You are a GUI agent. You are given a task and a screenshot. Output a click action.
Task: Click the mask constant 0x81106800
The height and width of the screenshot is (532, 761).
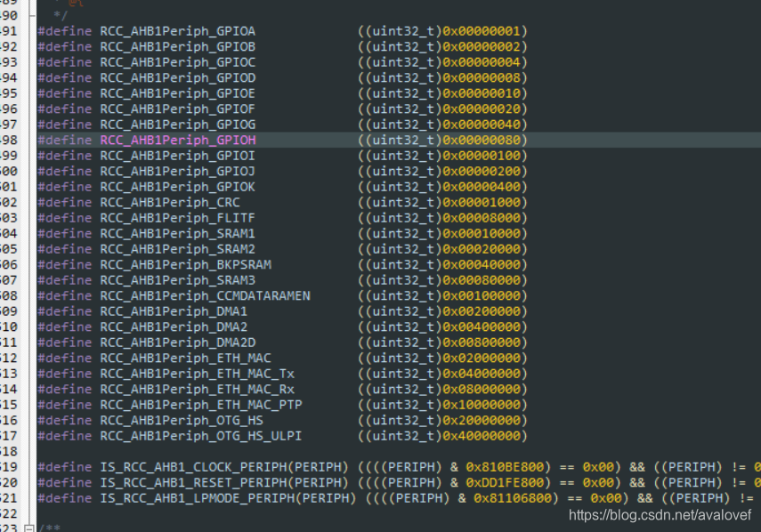point(513,498)
